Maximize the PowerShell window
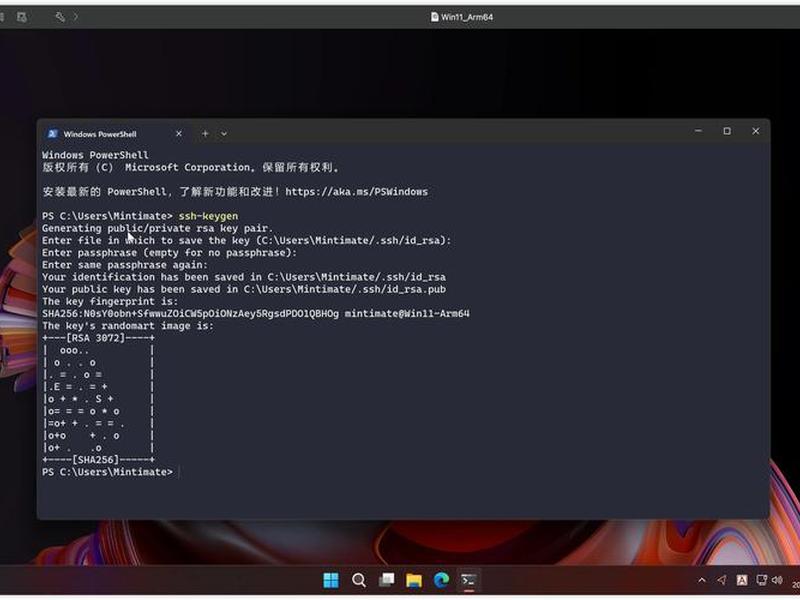Image resolution: width=800 pixels, height=600 pixels. click(727, 131)
